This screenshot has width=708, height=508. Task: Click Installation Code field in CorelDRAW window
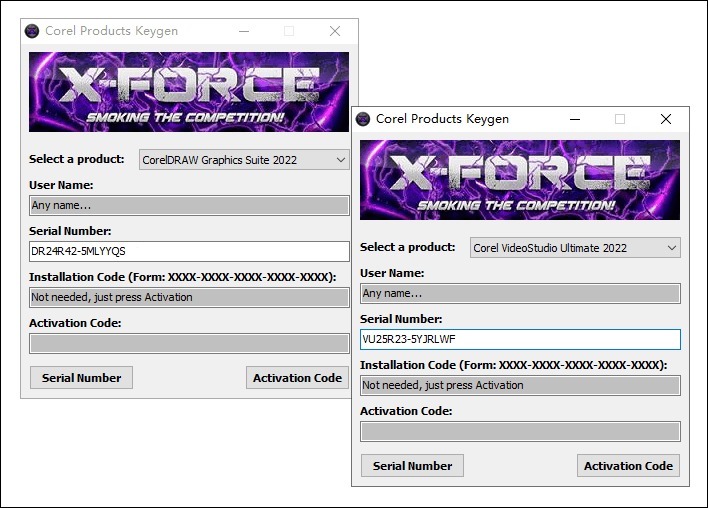189,298
